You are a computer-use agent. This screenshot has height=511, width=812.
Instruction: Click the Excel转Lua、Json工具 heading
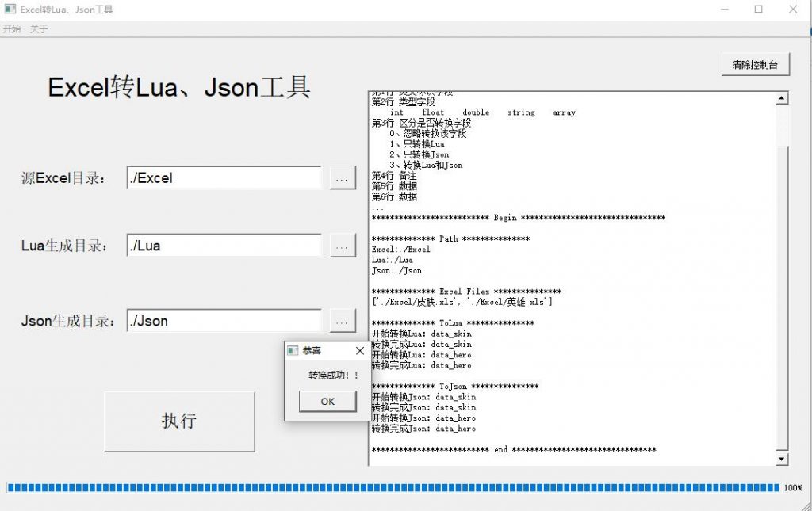(179, 87)
